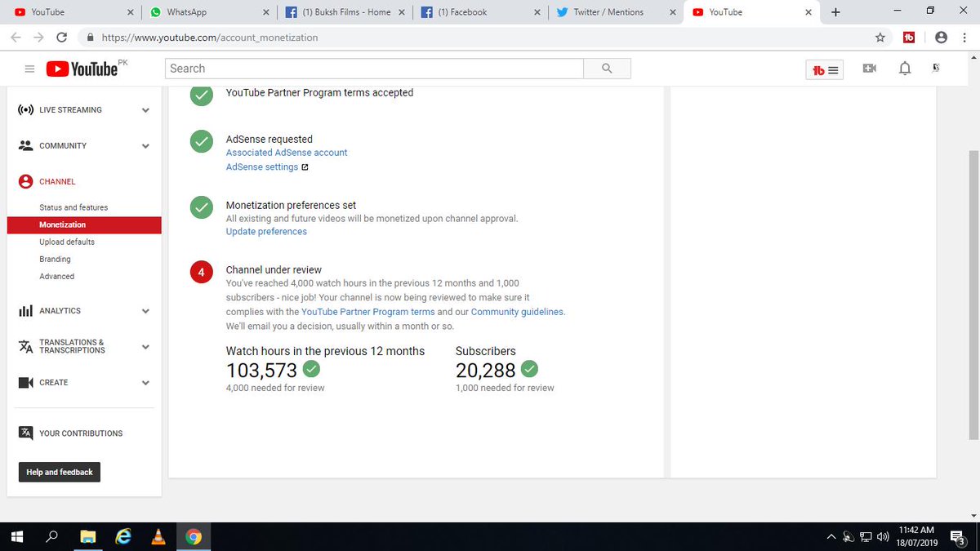Go forward in browser history
The width and height of the screenshot is (980, 551).
coord(38,38)
